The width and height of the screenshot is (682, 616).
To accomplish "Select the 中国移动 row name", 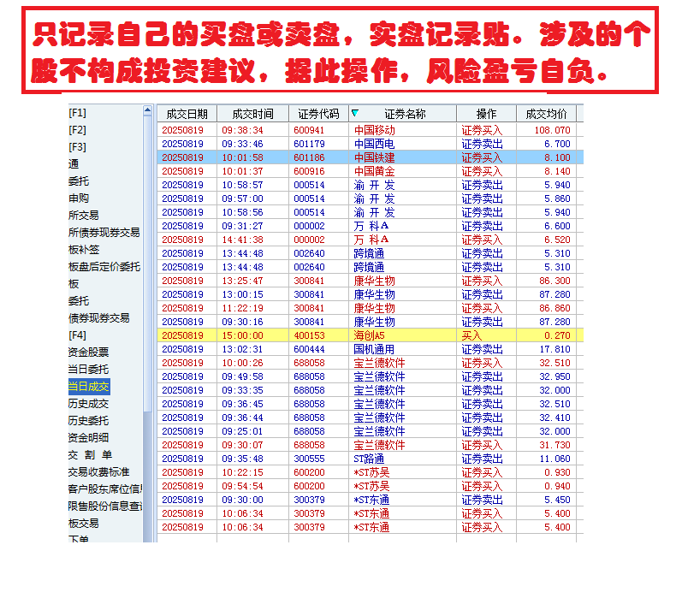I will pyautogui.click(x=375, y=130).
